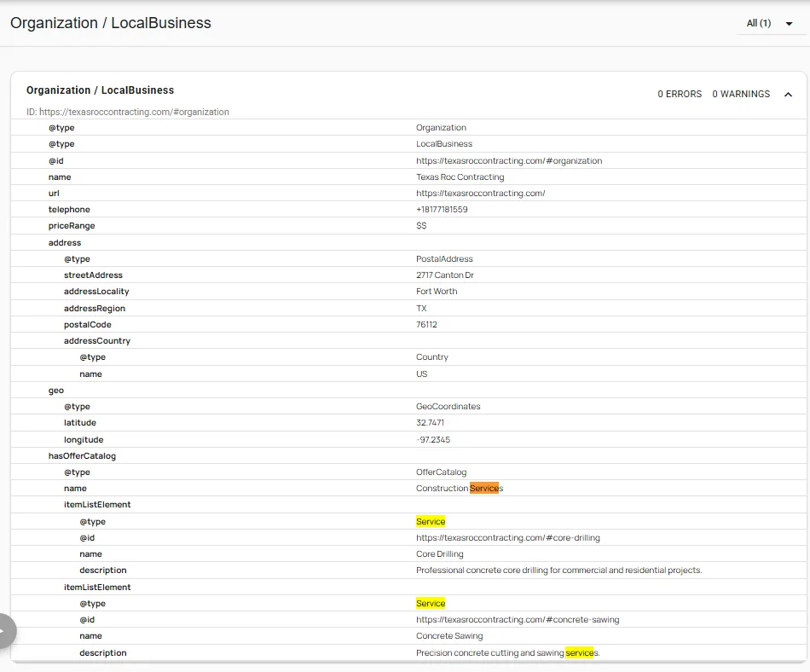Click the priceRange value $$
The image size is (810, 672).
click(x=421, y=226)
